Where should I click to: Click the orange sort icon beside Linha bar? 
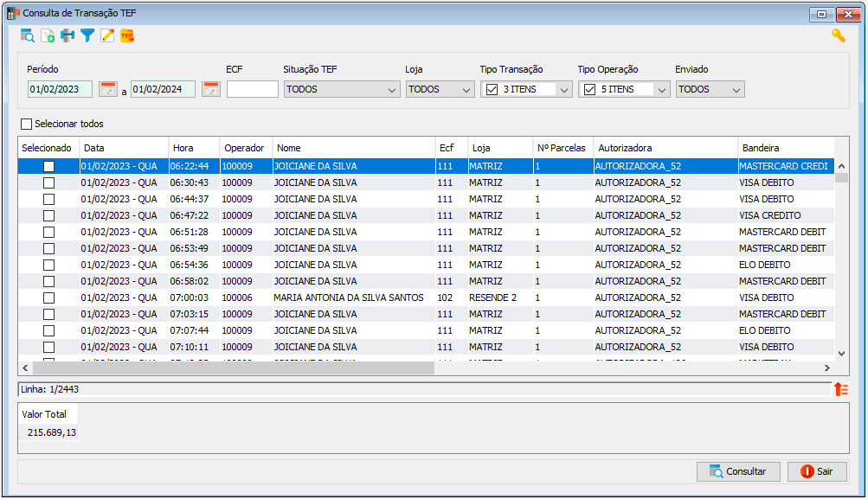click(x=841, y=389)
